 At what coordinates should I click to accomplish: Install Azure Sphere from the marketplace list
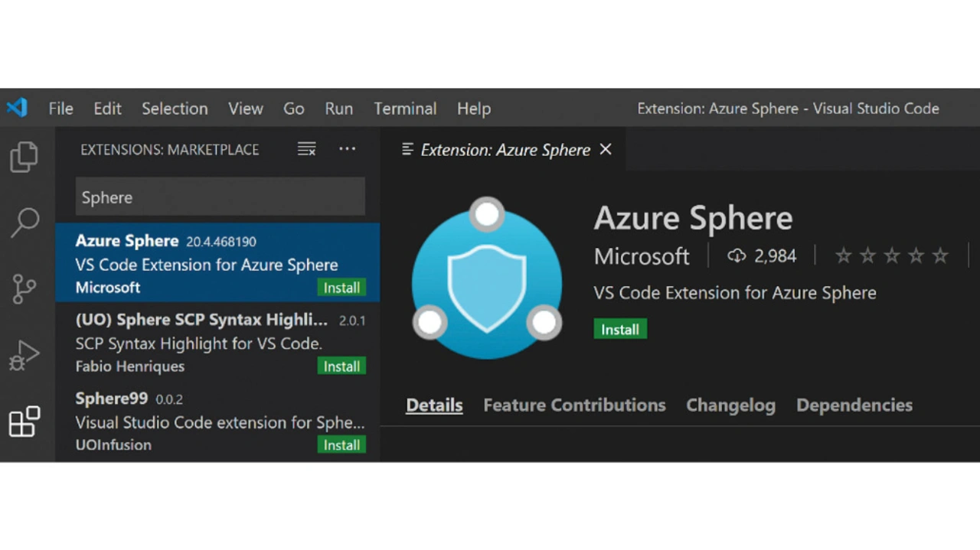(x=341, y=288)
